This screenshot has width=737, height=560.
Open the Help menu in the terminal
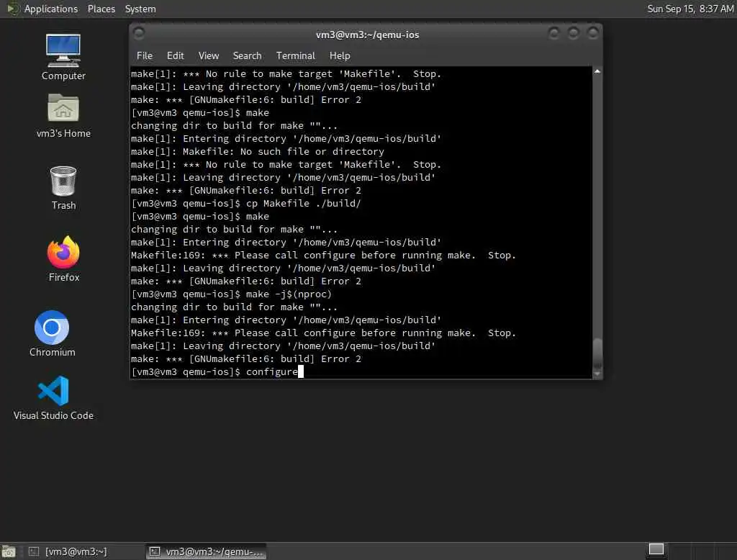click(x=340, y=55)
